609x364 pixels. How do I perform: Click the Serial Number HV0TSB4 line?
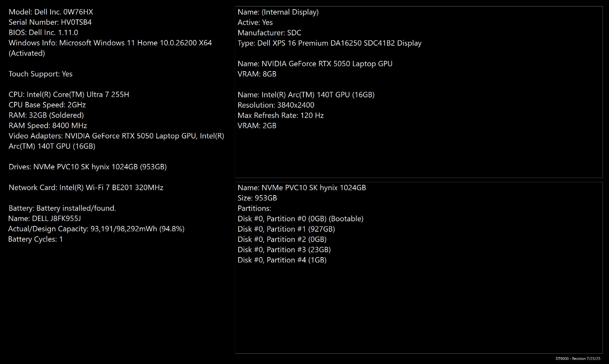click(50, 22)
